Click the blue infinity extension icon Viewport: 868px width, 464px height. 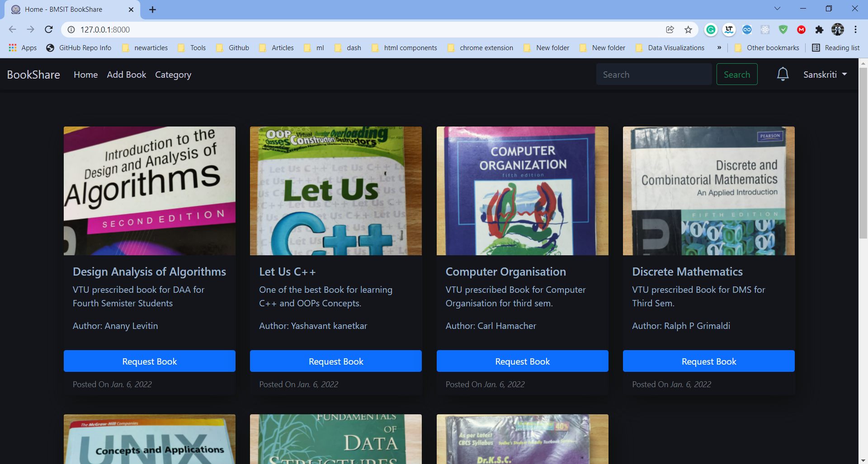(747, 30)
